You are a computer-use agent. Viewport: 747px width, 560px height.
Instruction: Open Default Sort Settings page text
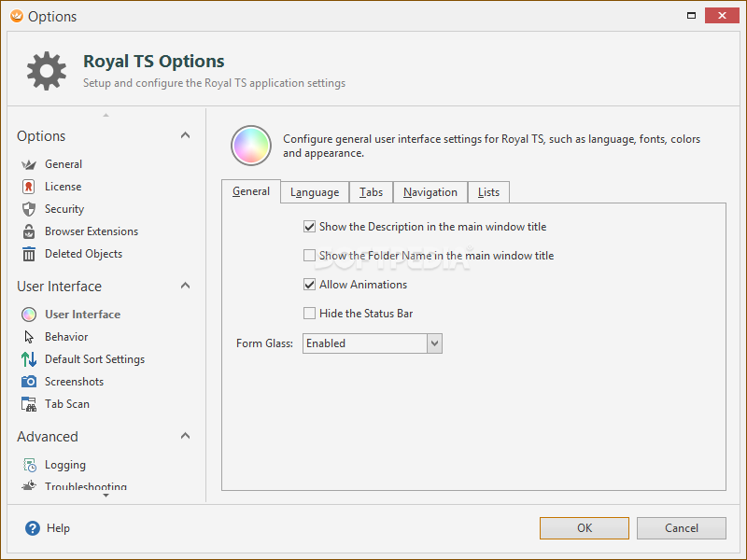point(95,359)
